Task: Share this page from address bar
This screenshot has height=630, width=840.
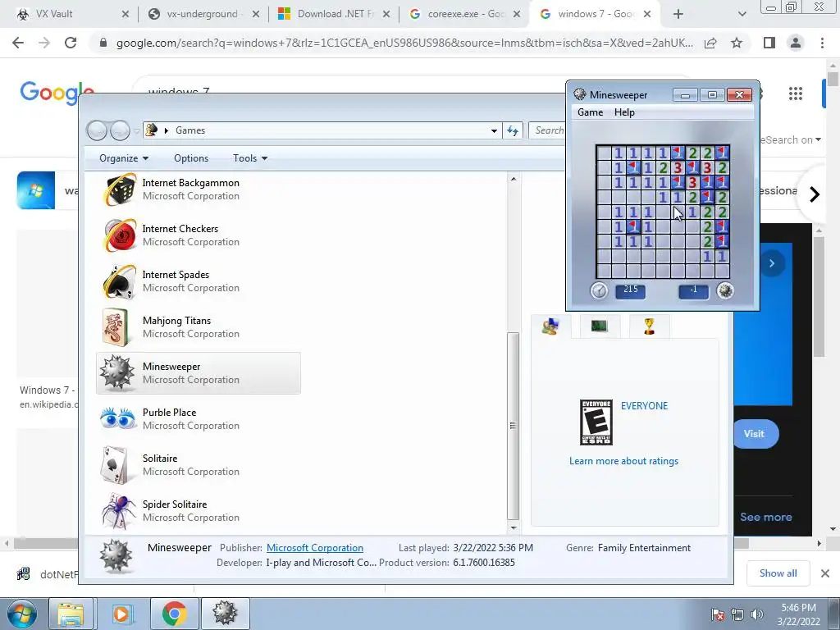Action: (x=710, y=43)
